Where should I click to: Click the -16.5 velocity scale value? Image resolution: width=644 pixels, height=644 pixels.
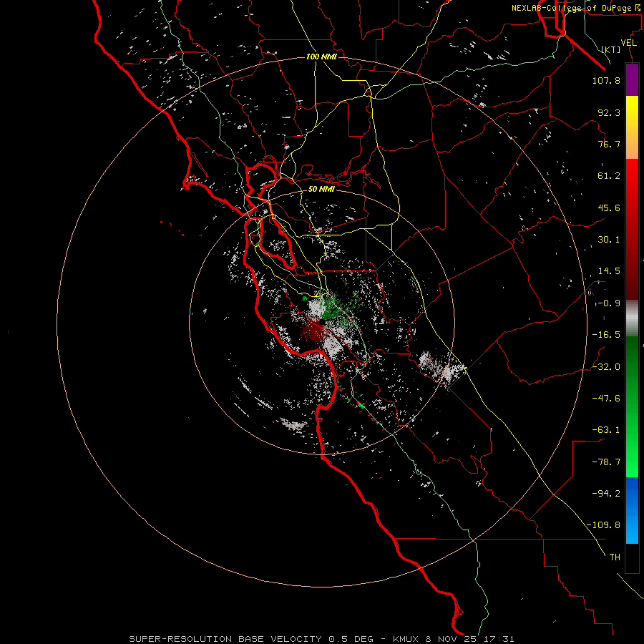(x=606, y=335)
